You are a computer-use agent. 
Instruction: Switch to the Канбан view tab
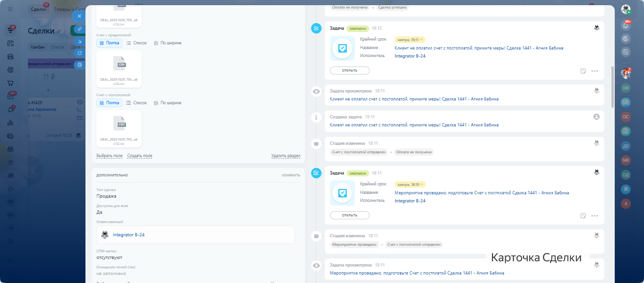point(37,47)
